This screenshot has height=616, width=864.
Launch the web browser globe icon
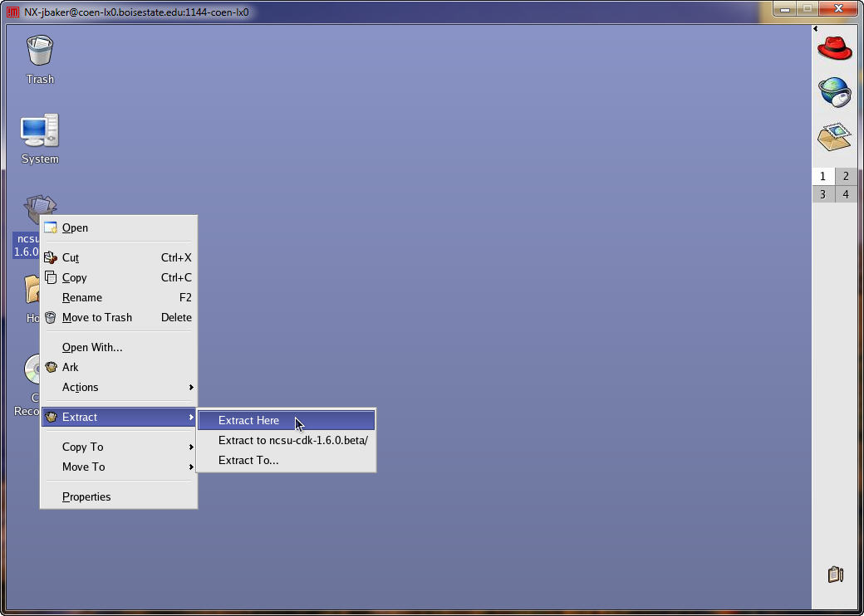click(x=834, y=92)
